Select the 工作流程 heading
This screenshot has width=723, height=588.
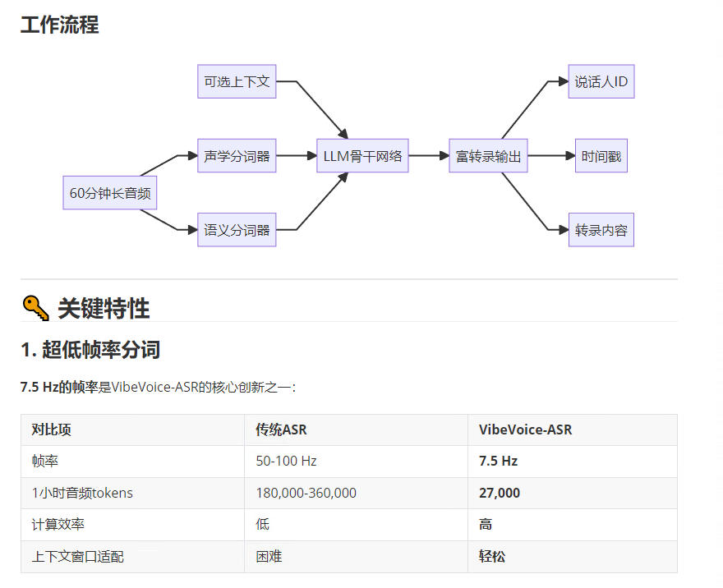coord(59,25)
